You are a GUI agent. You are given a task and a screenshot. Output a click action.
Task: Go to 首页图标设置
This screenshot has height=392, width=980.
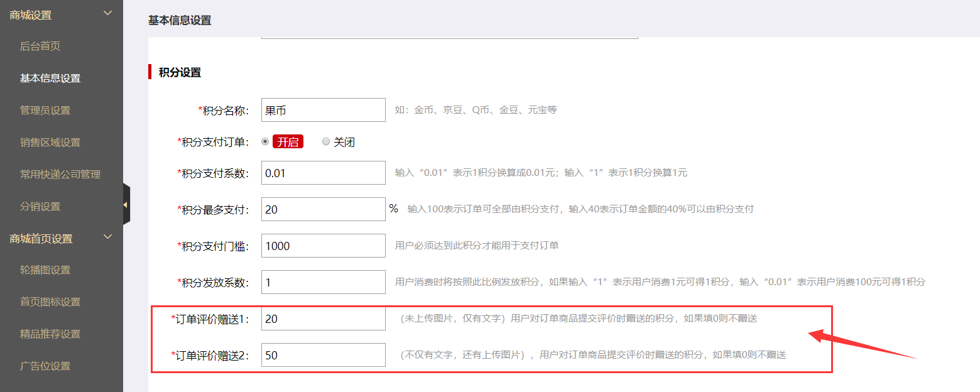50,302
